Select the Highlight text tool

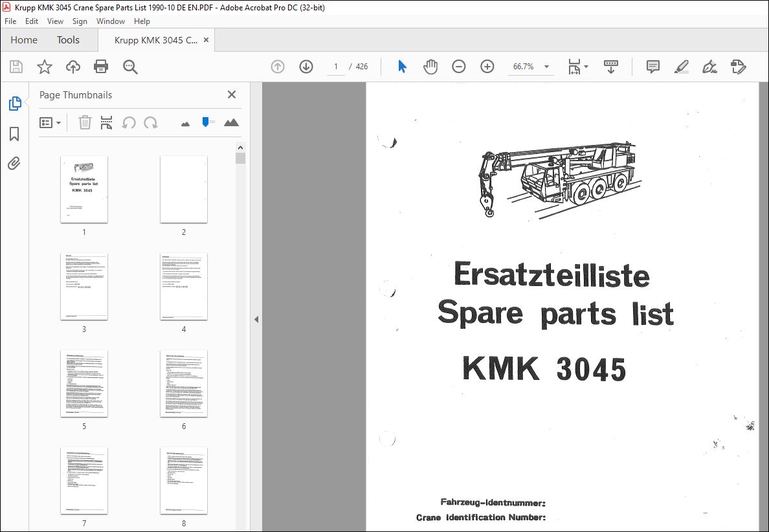click(x=681, y=67)
